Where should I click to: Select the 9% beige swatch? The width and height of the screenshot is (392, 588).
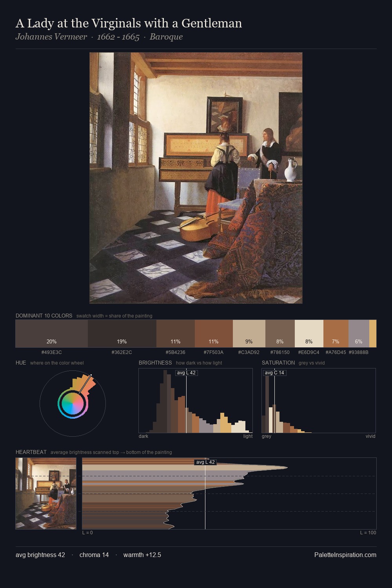(x=249, y=334)
